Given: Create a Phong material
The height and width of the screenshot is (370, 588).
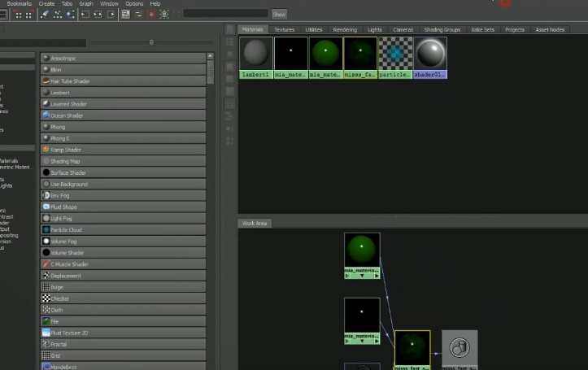Looking at the screenshot, I should tap(124, 127).
